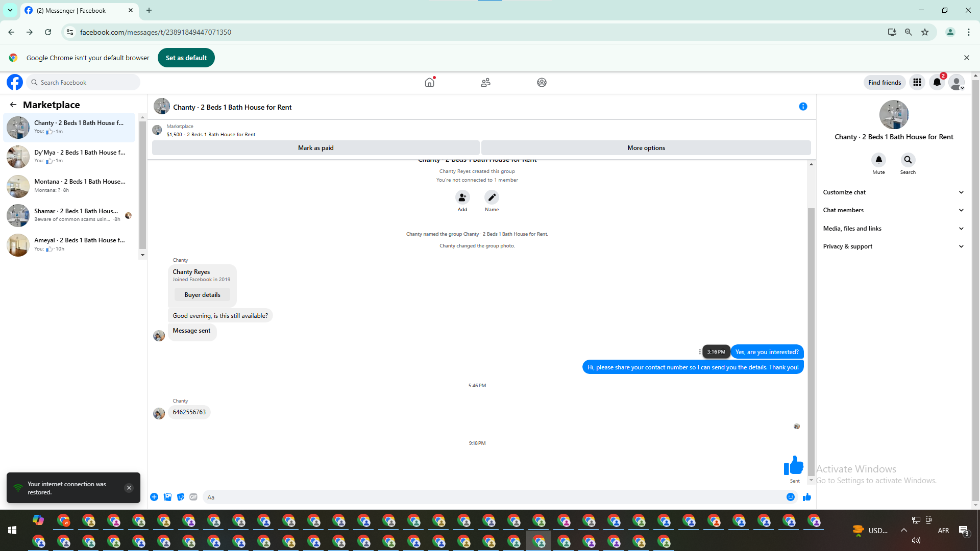Open a new browser tab
The image size is (980, 551).
coord(149,10)
